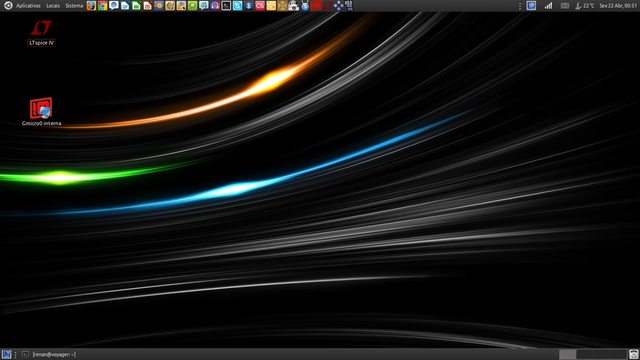Select the first workspace in the switcher

pyautogui.click(x=567, y=354)
